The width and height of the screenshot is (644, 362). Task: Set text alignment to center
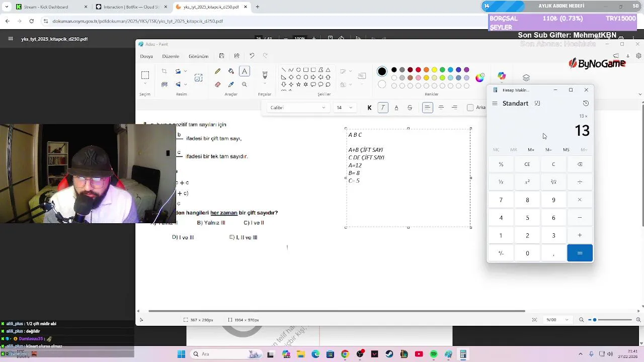pos(441,108)
